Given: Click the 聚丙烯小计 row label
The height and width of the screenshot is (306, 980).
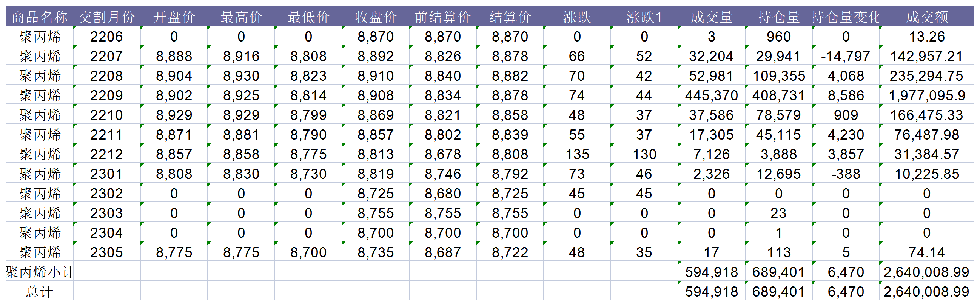Looking at the screenshot, I should click(x=40, y=272).
